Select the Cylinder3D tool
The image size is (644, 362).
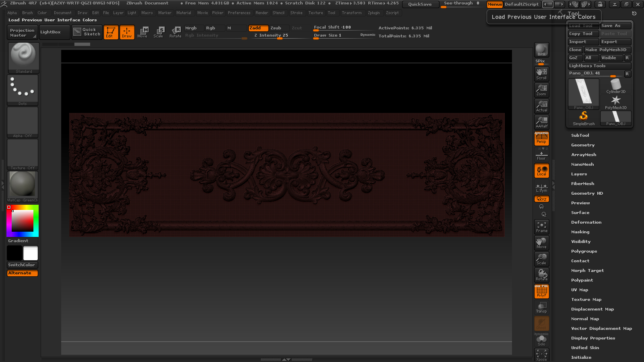coord(616,86)
